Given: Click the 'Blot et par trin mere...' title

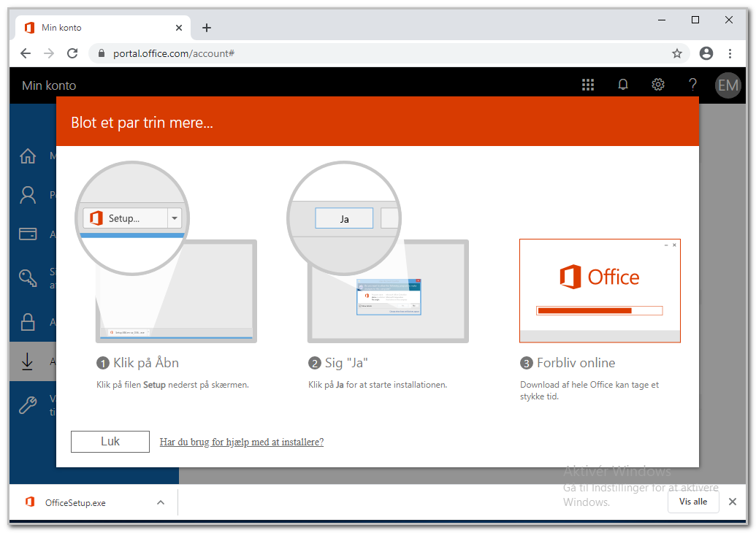Looking at the screenshot, I should pyautogui.click(x=142, y=123).
